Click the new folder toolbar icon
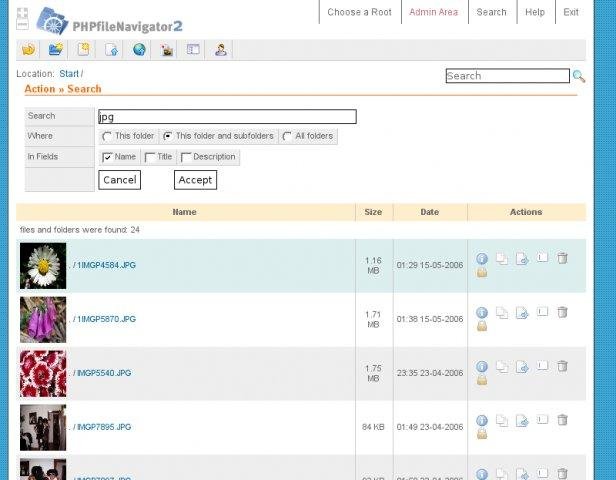Viewport: 616px width, 480px height. point(56,49)
